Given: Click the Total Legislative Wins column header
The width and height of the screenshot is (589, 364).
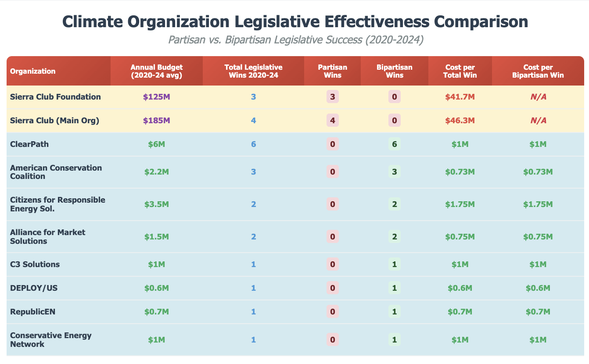Looking at the screenshot, I should tap(253, 71).
